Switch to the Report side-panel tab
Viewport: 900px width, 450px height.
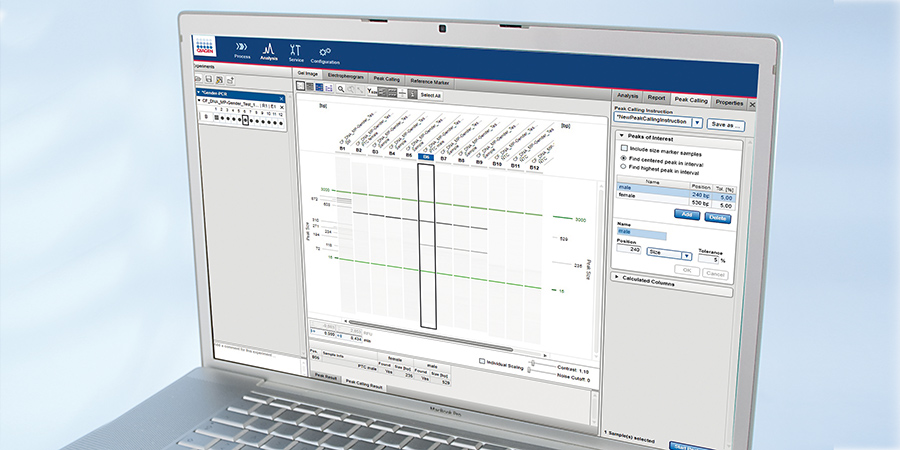pyautogui.click(x=657, y=98)
